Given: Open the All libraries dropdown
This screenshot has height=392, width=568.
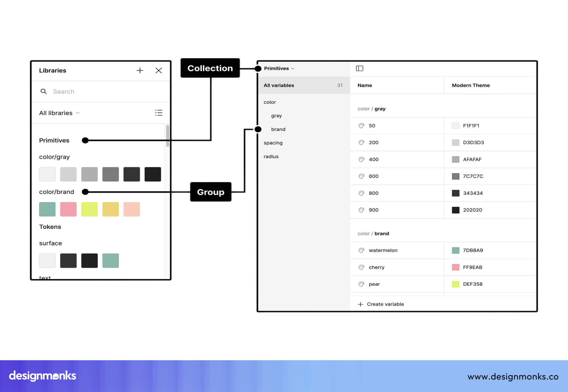Looking at the screenshot, I should 59,113.
